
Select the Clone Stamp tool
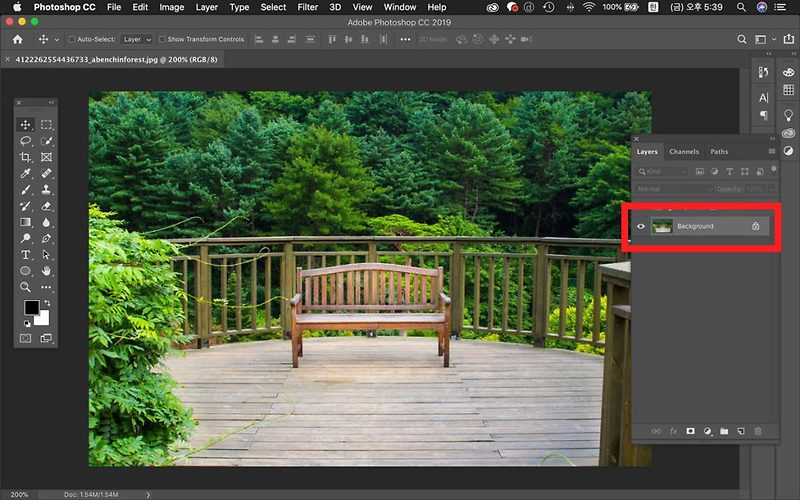tap(46, 190)
